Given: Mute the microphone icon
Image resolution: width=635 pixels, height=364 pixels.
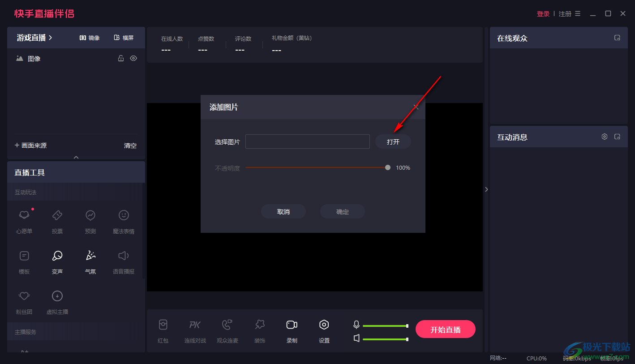Looking at the screenshot, I should (x=356, y=325).
